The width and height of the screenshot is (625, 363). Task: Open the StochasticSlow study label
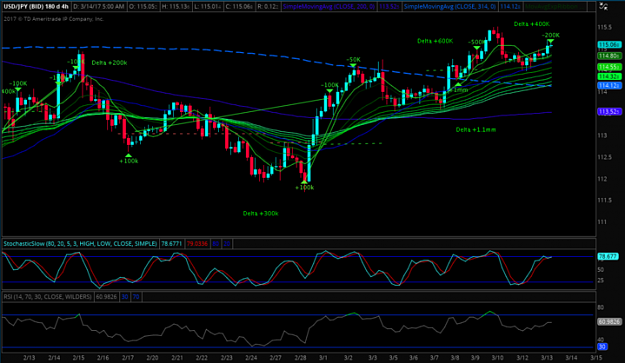81,243
